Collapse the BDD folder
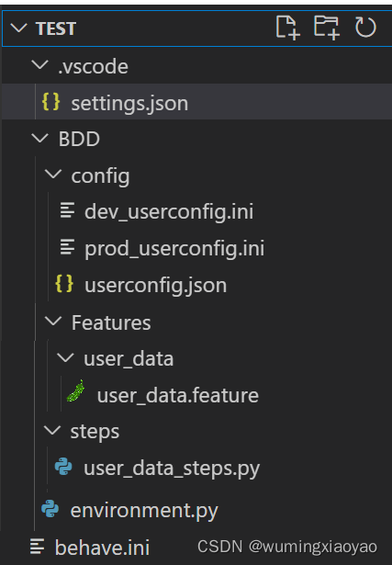This screenshot has height=565, width=392. pyautogui.click(x=39, y=138)
